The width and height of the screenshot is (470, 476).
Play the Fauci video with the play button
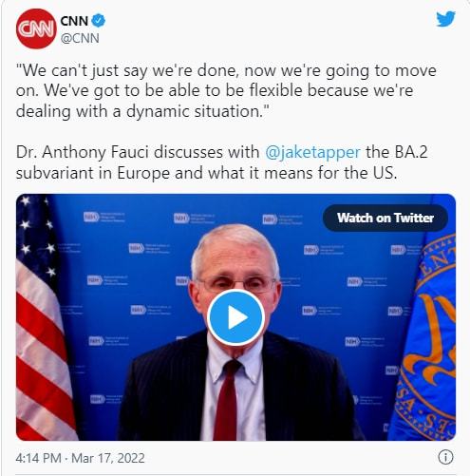[x=235, y=317]
